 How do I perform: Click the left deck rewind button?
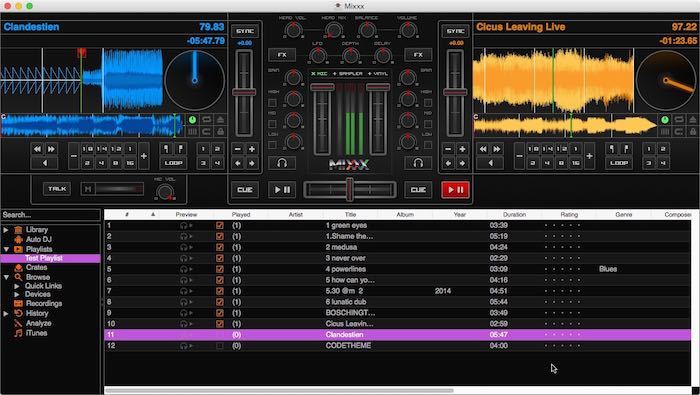38,149
